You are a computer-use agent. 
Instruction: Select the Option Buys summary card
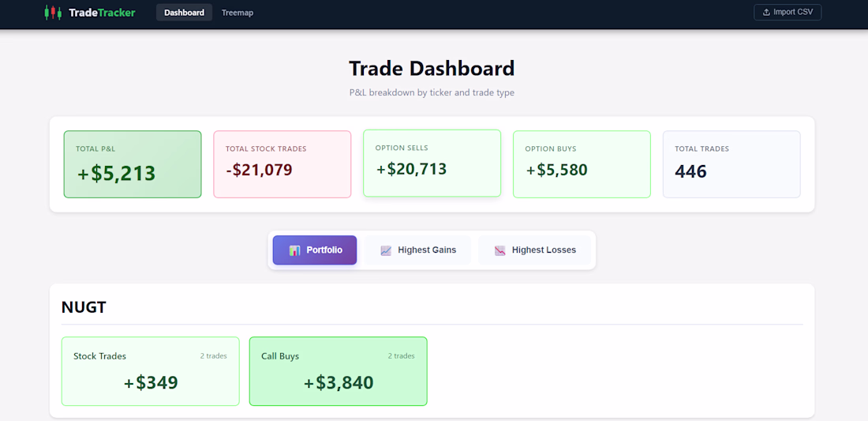(582, 164)
